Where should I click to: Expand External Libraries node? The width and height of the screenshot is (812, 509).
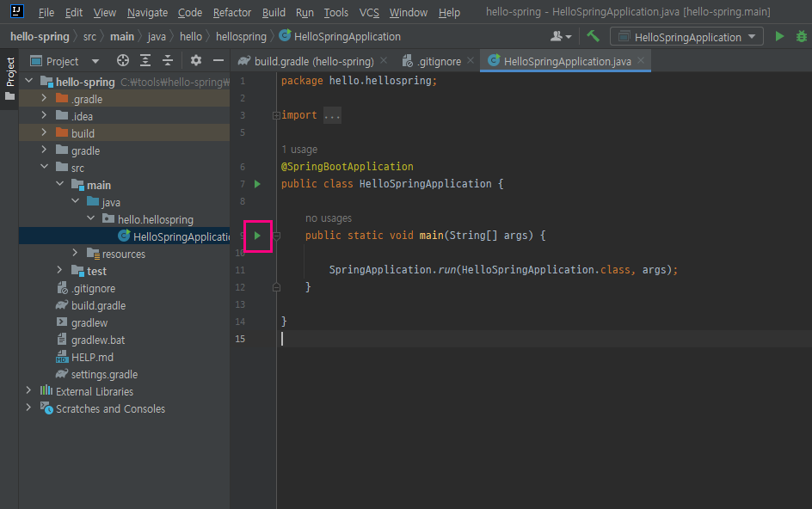coord(29,390)
